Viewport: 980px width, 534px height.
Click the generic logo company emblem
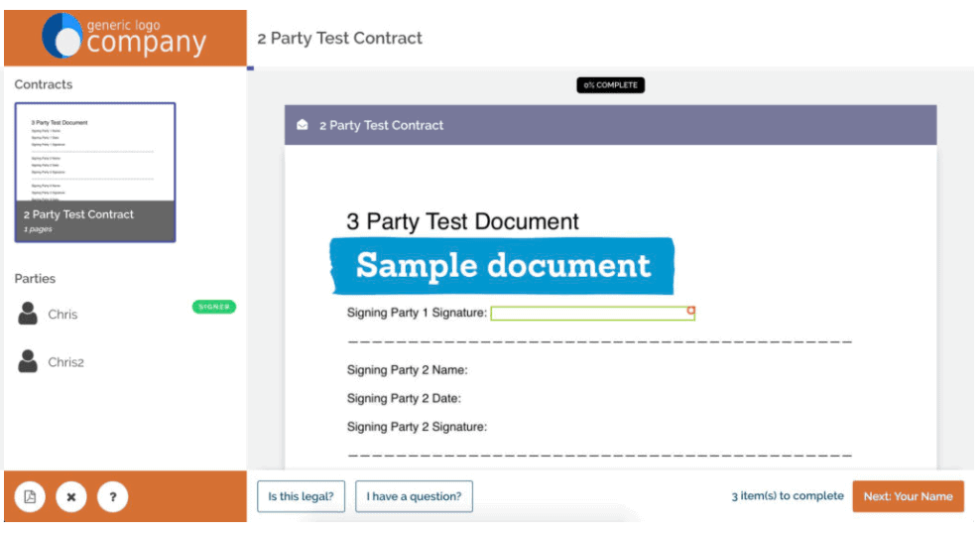point(61,36)
